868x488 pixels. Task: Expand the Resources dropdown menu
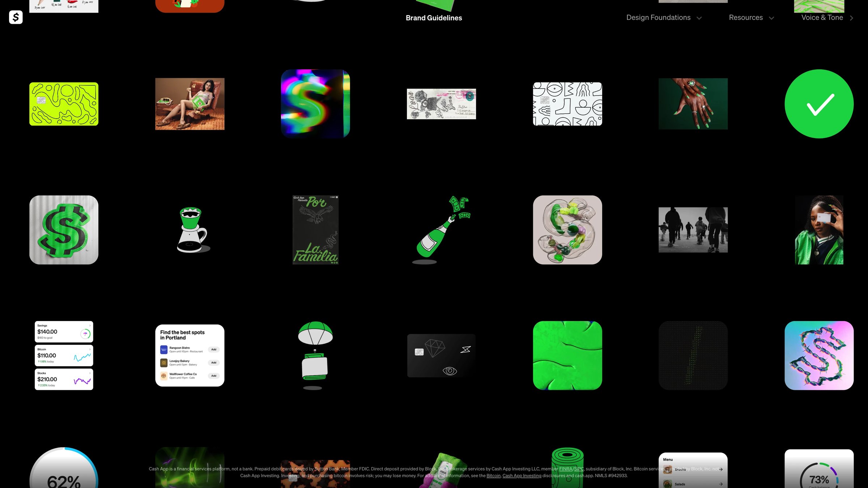[x=751, y=17]
